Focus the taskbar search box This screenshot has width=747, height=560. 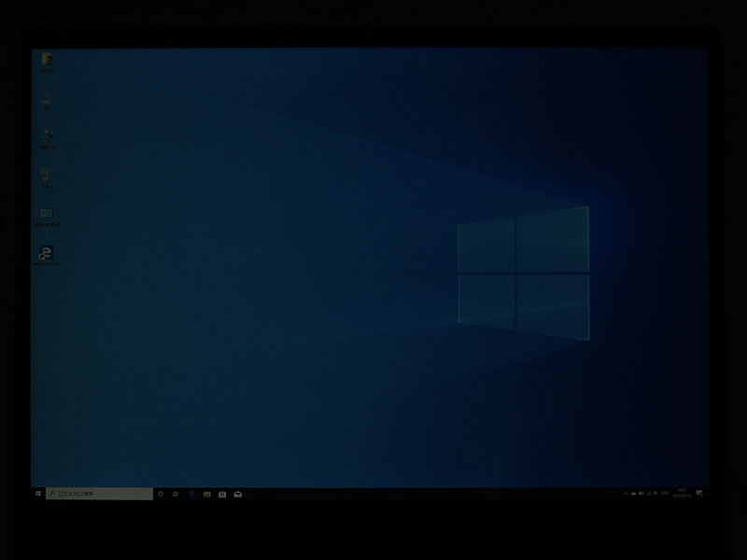click(99, 494)
